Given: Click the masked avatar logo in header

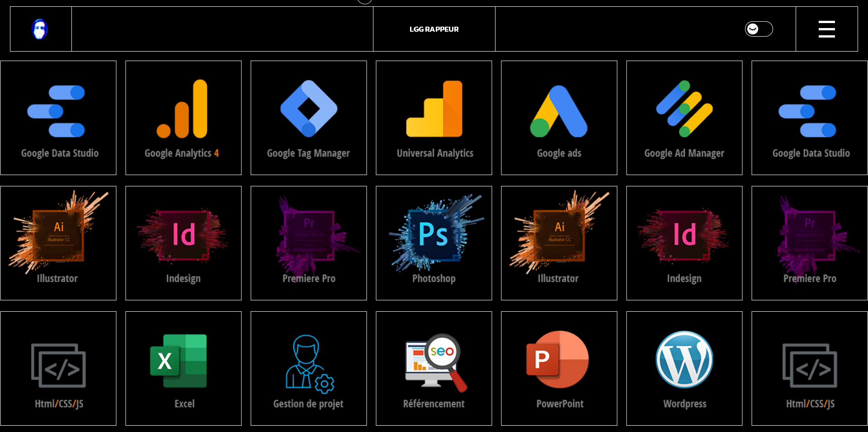Looking at the screenshot, I should (x=40, y=29).
